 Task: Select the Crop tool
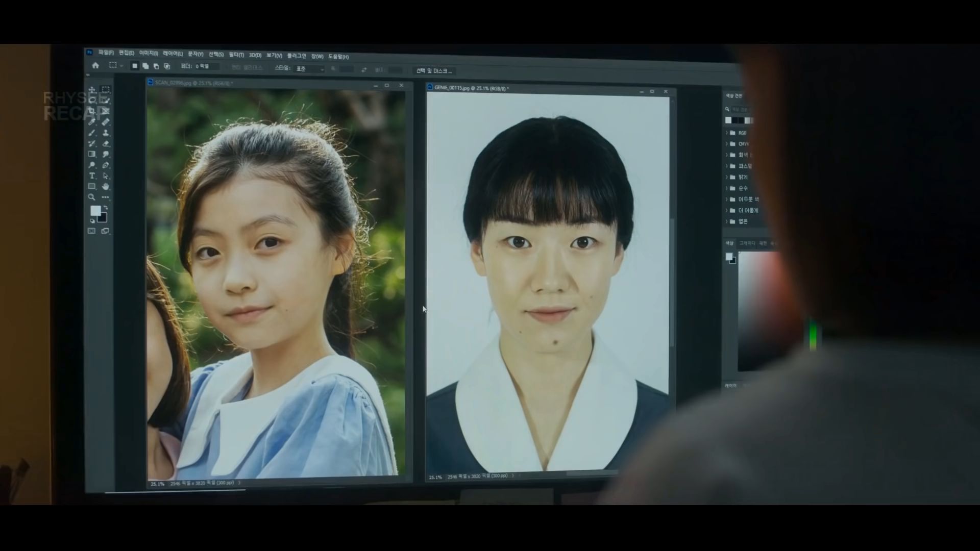coord(92,111)
